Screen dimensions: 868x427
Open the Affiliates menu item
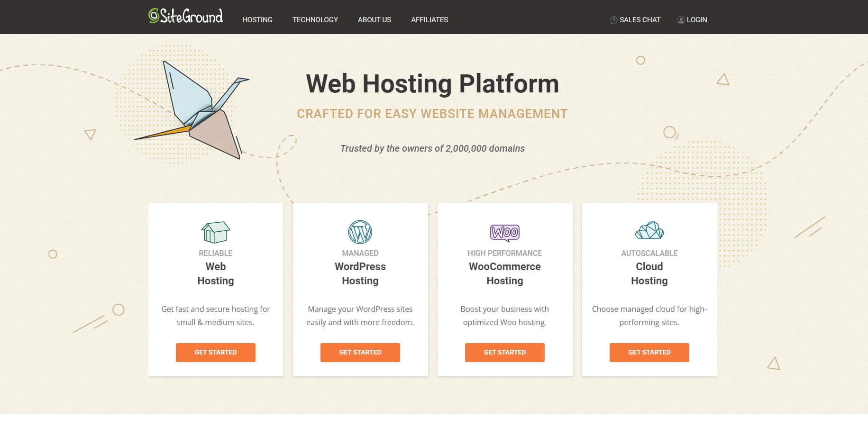click(429, 20)
